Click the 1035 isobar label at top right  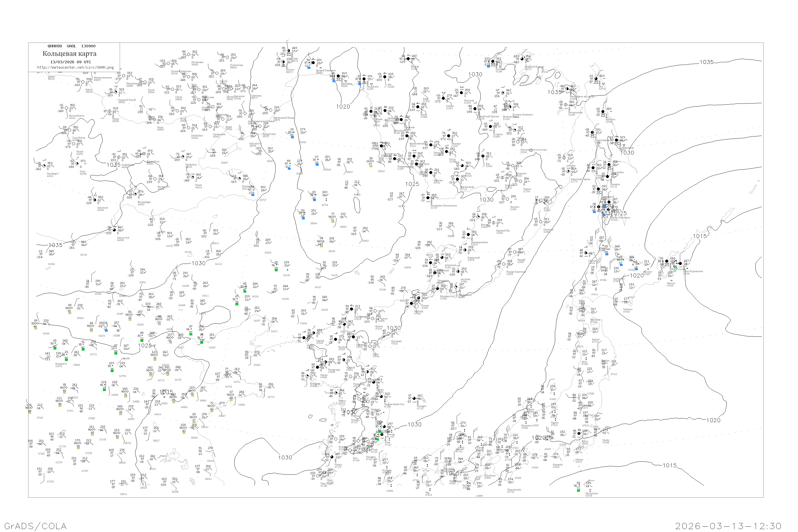706,62
